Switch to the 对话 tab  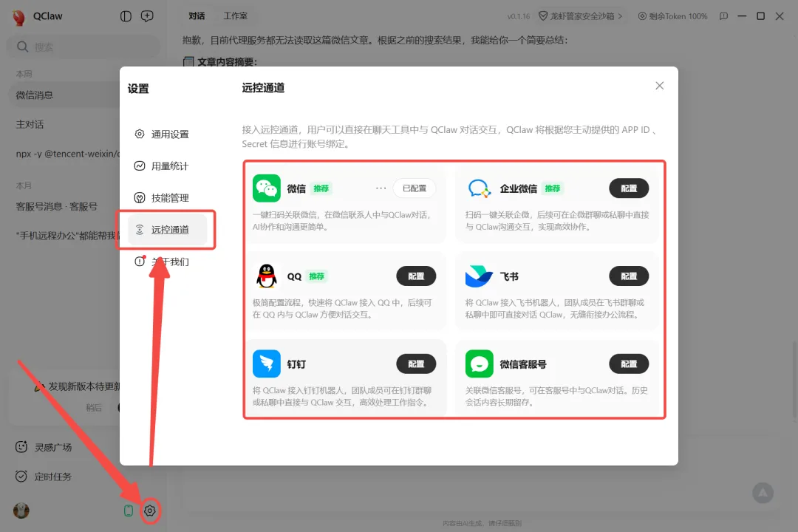[x=197, y=16]
